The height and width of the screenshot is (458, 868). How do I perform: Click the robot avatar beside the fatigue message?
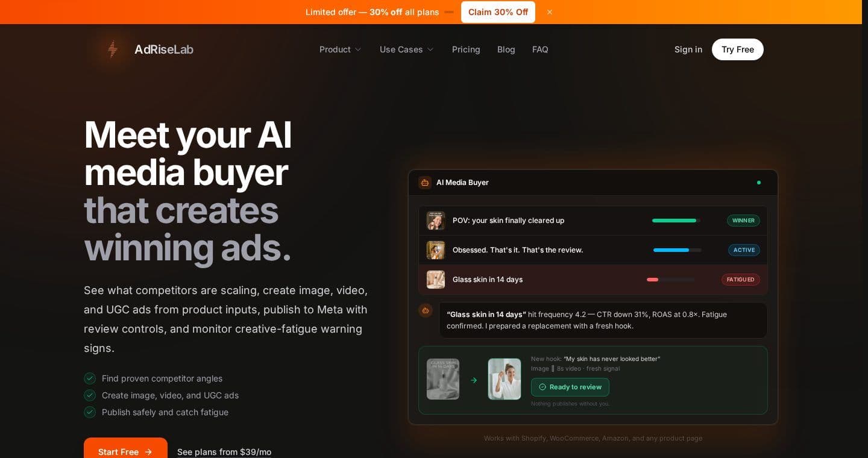pos(426,310)
